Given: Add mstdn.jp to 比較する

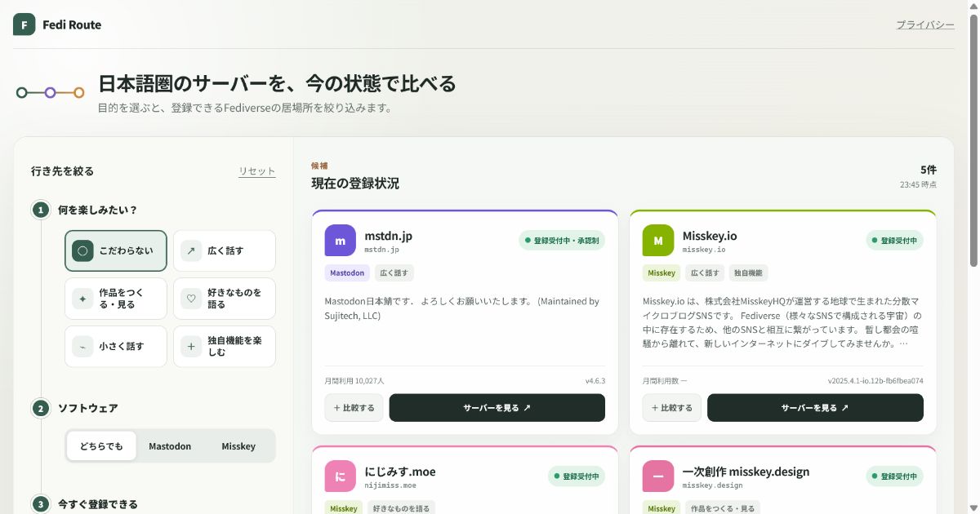Looking at the screenshot, I should tap(354, 408).
